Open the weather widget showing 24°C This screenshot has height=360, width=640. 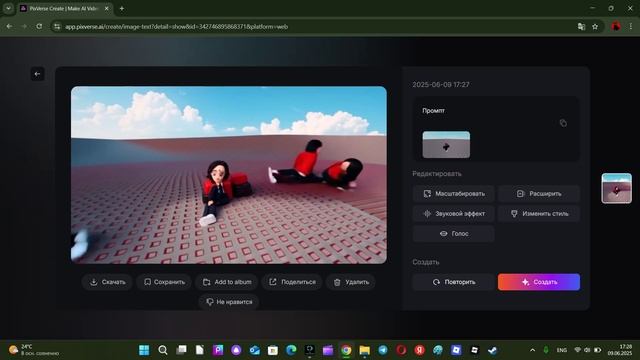(33, 350)
